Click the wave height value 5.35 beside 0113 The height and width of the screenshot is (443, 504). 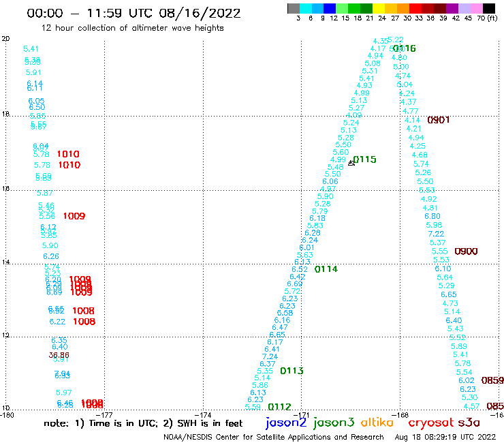click(x=265, y=371)
